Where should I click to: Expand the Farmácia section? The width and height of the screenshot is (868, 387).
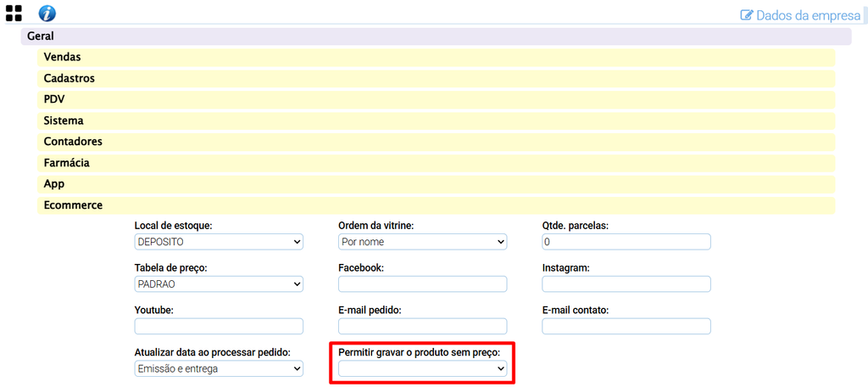(436, 163)
